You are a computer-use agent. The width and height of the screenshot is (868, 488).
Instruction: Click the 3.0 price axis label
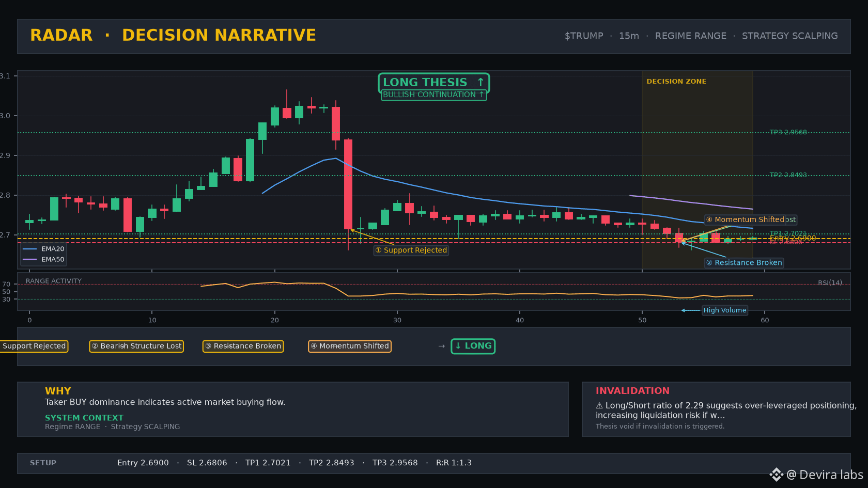click(x=5, y=116)
